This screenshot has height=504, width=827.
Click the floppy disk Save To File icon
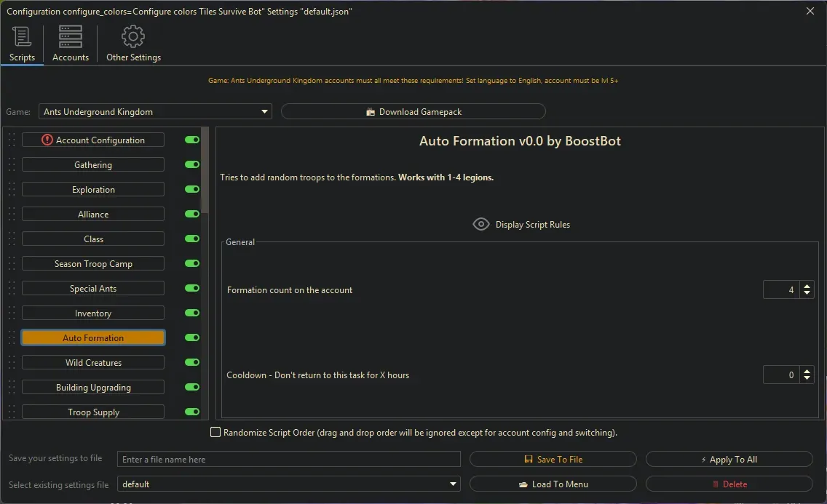[x=529, y=460]
